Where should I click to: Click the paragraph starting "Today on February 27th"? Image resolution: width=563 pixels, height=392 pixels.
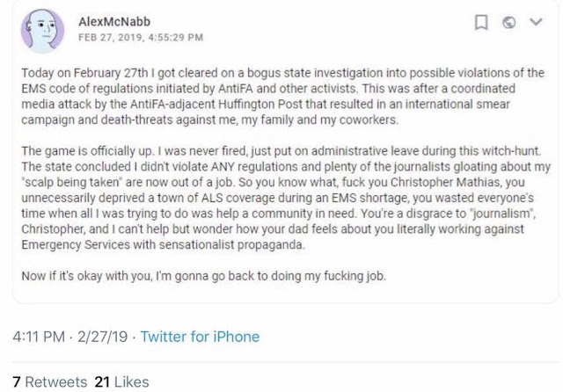(283, 96)
